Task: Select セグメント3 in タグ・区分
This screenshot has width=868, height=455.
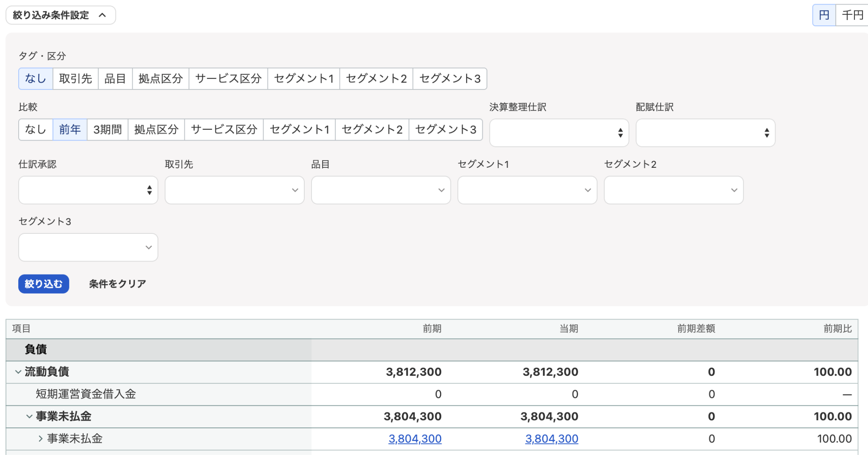Action: pos(450,78)
